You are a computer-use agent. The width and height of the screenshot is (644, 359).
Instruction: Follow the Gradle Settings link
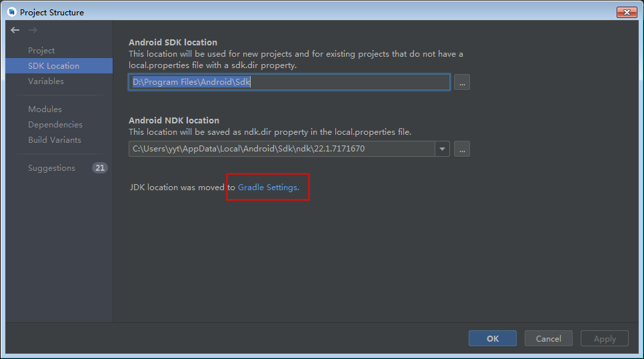pyautogui.click(x=268, y=188)
